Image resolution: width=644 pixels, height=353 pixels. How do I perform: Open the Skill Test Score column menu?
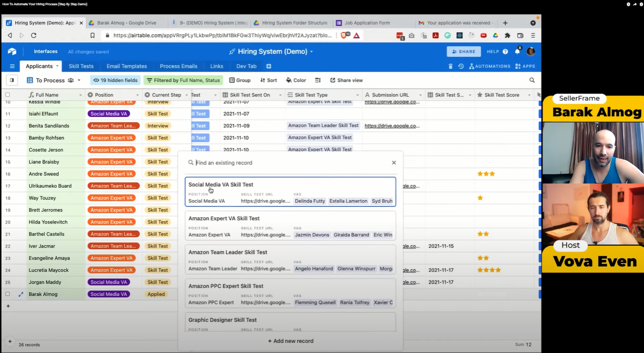point(529,95)
